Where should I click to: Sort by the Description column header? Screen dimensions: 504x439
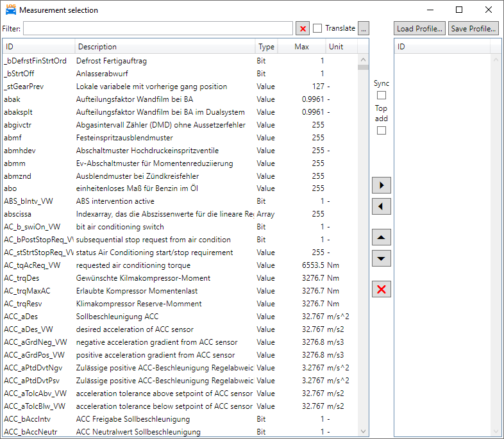165,47
